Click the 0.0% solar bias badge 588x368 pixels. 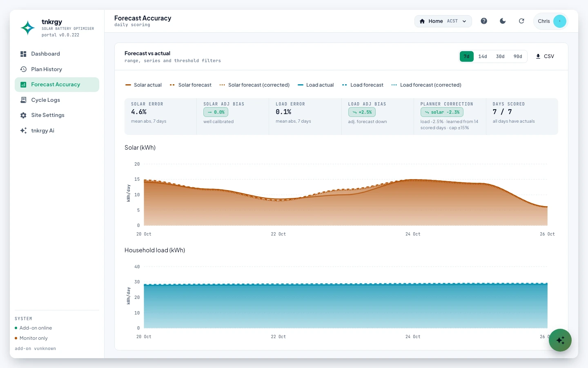point(216,112)
